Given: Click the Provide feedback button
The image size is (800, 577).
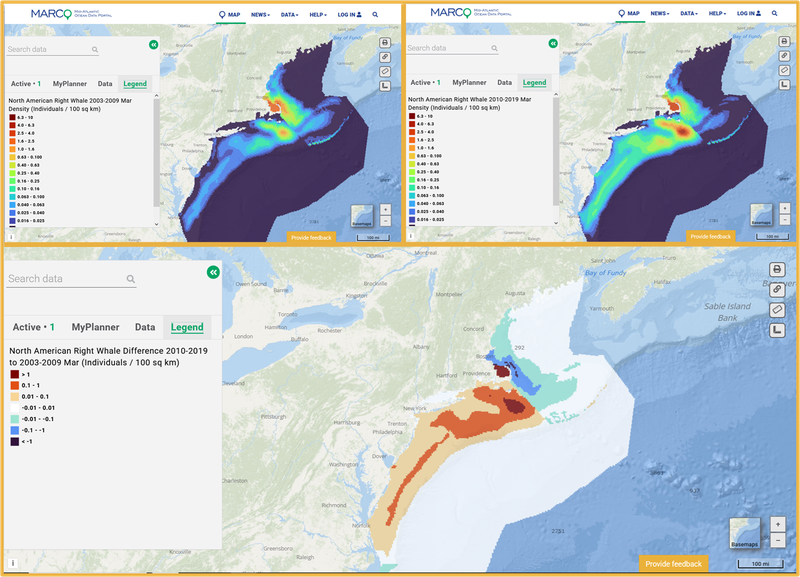Looking at the screenshot, I should pyautogui.click(x=675, y=564).
